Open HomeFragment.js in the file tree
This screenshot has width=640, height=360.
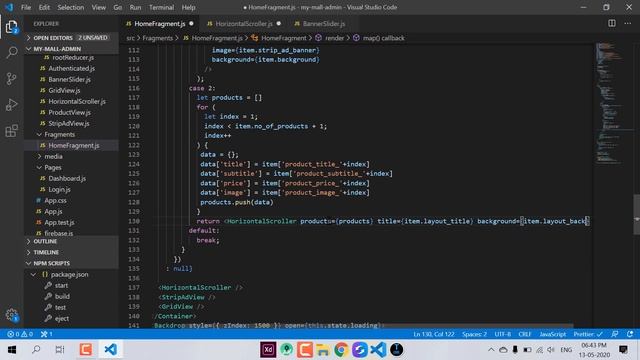click(73, 145)
